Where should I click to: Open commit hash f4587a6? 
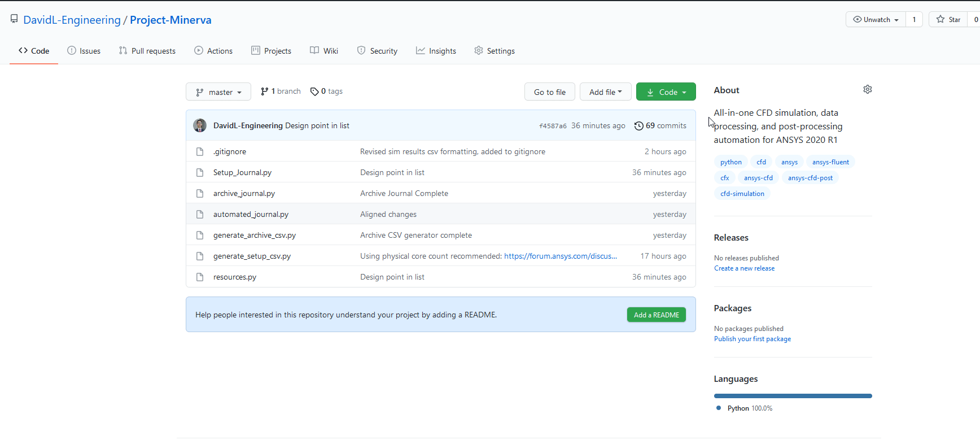(x=553, y=126)
